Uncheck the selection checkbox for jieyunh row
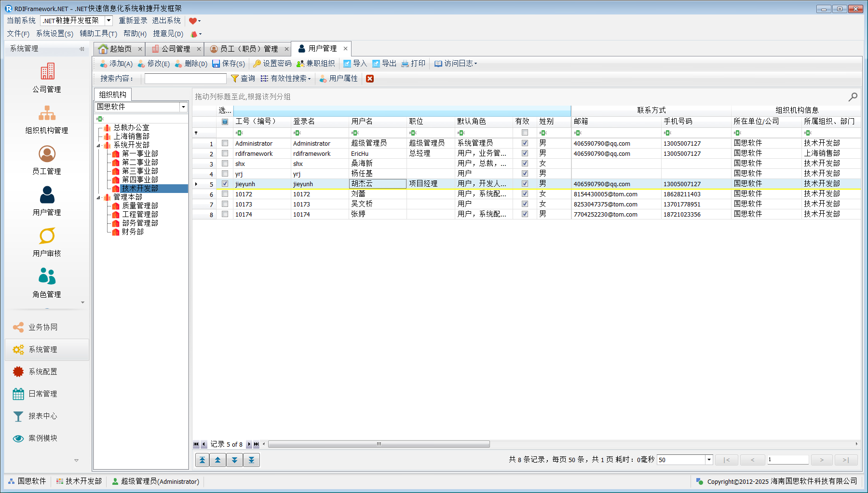This screenshot has height=493, width=868. point(225,184)
